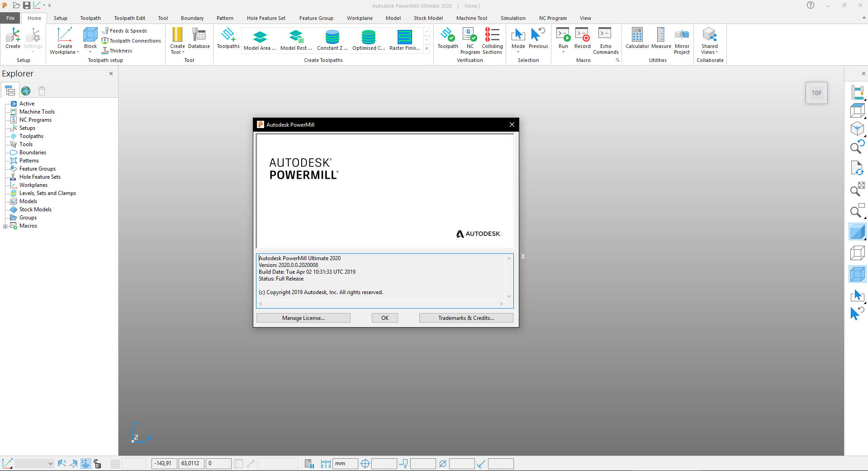868x471 pixels.
Task: Close the Explorer panel
Action: point(111,73)
